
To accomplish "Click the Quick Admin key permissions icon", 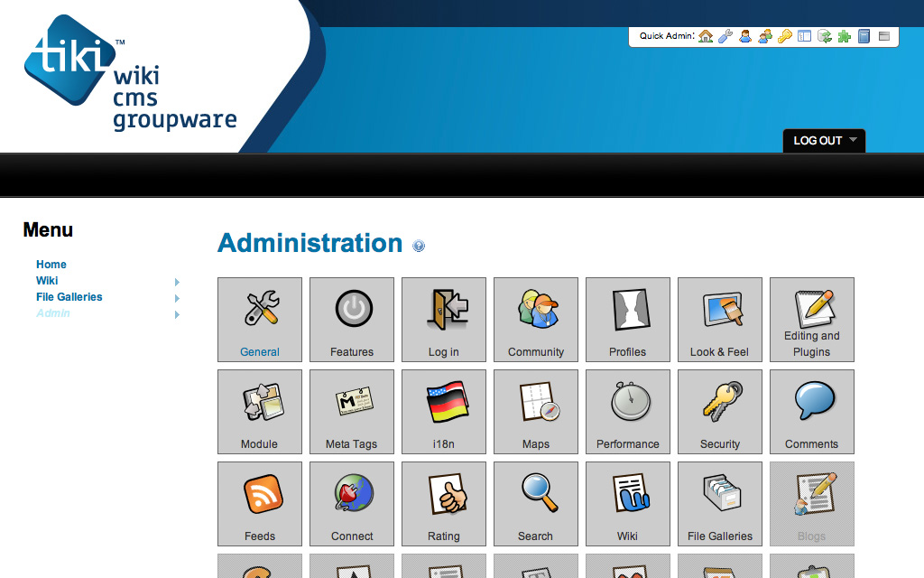I will [x=785, y=36].
